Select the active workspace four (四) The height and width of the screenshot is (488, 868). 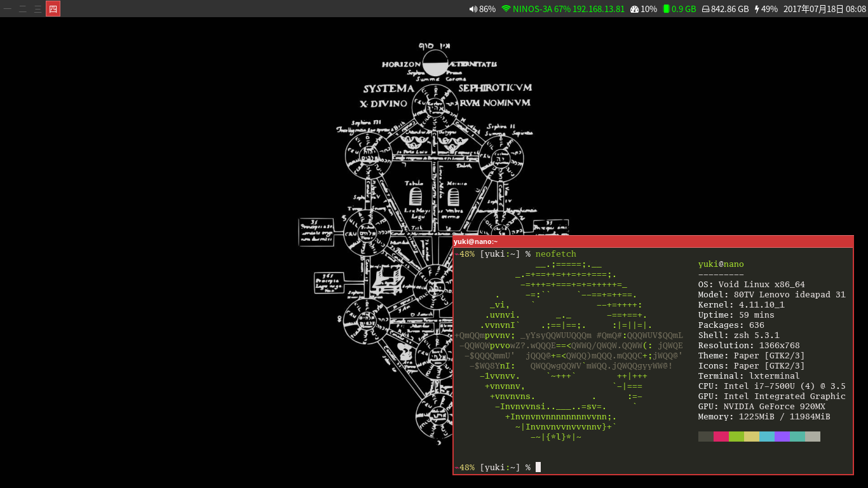tap(53, 9)
